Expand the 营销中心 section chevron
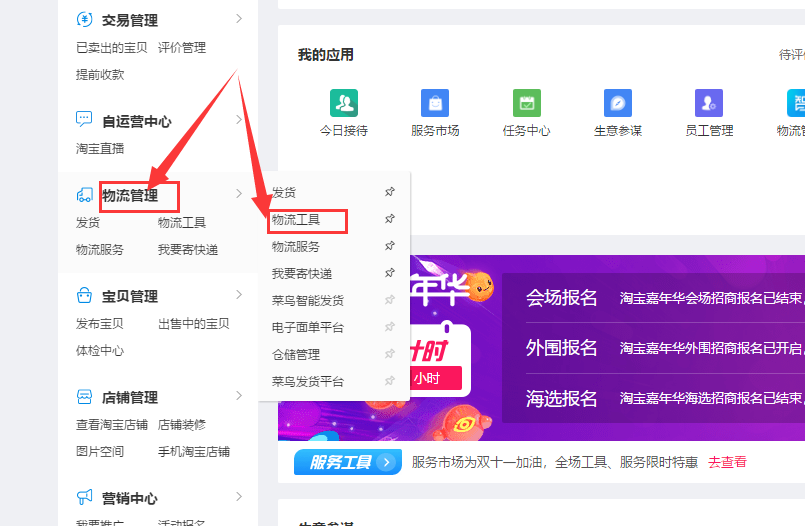Screen dimensions: 805x526 click(239, 496)
